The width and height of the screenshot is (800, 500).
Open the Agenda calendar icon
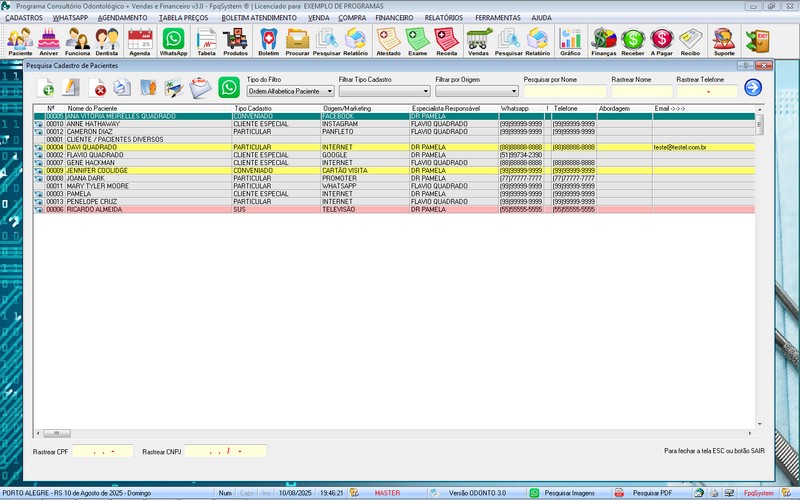(140, 41)
